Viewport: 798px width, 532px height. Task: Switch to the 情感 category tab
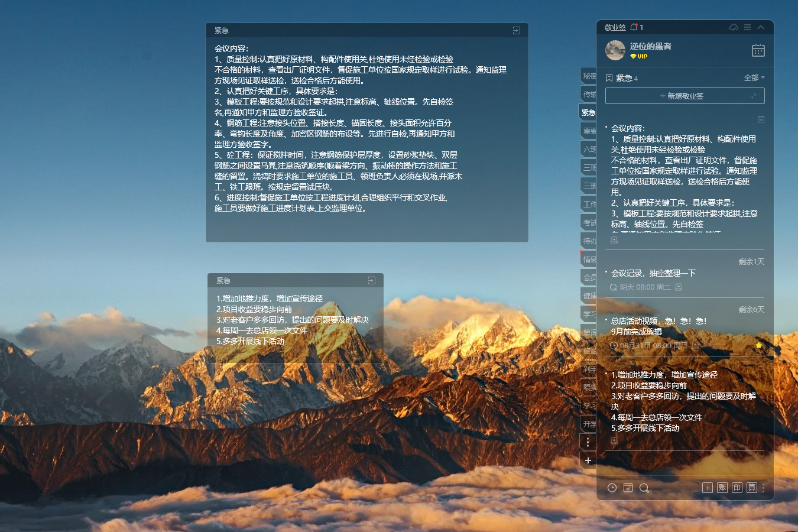click(x=589, y=259)
